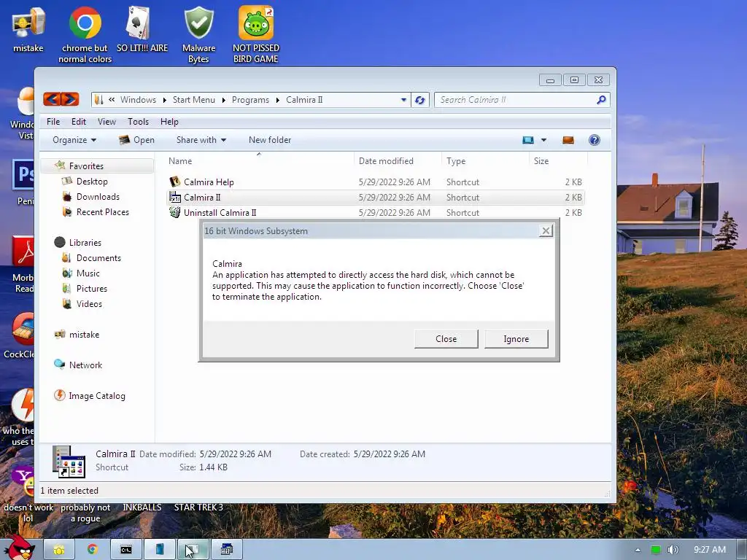Open the Videos library
The height and width of the screenshot is (560, 747).
click(89, 303)
